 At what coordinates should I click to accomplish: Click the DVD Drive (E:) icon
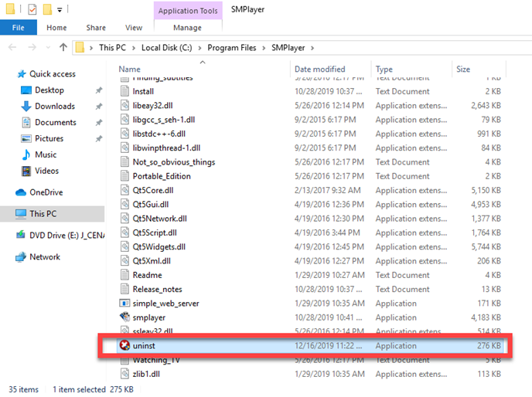(21, 235)
